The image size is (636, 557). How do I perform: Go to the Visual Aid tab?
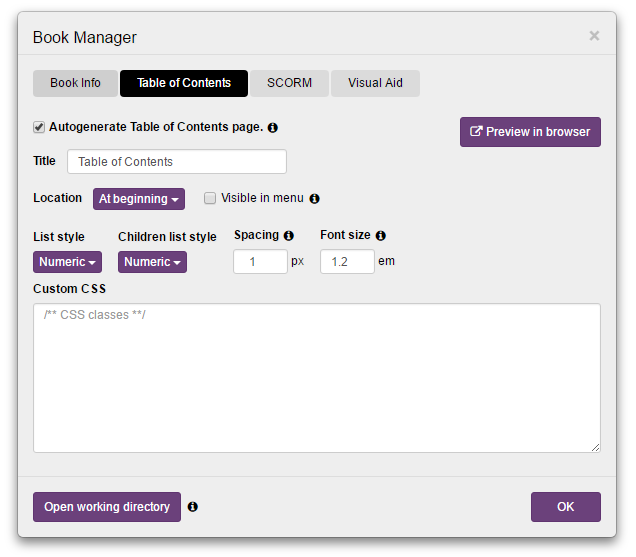tap(375, 83)
